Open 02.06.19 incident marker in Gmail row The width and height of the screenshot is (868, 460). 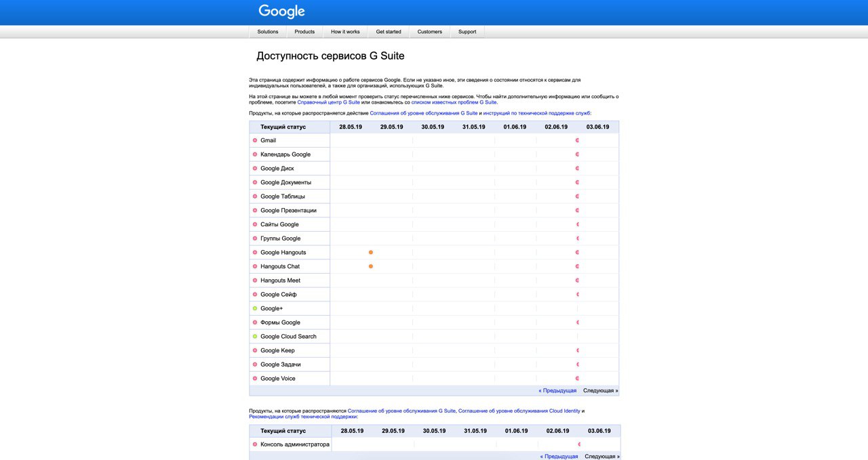tap(577, 140)
